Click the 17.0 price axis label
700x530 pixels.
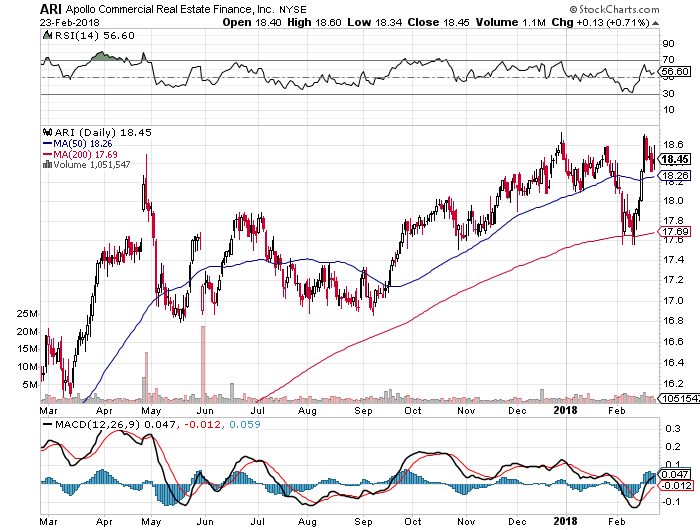coord(673,300)
